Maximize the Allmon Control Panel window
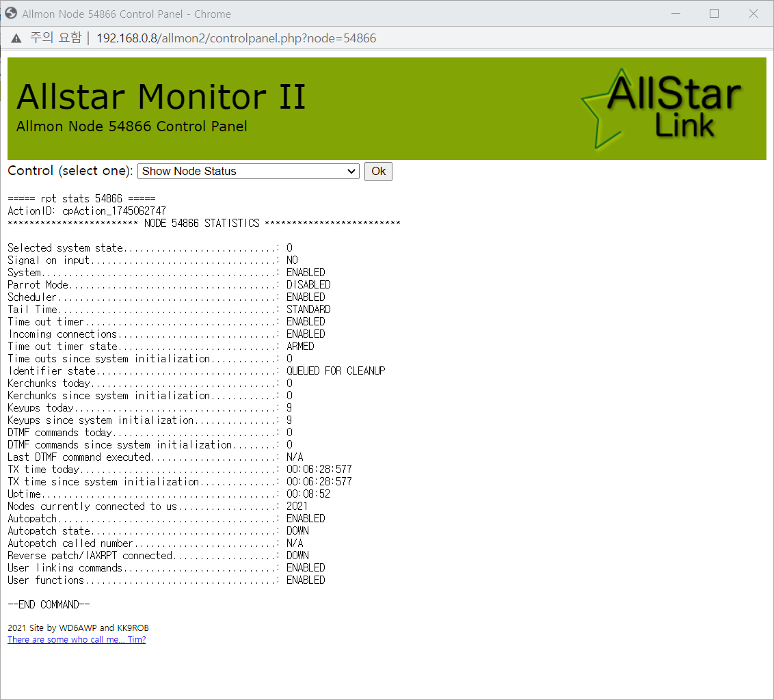 pyautogui.click(x=714, y=13)
